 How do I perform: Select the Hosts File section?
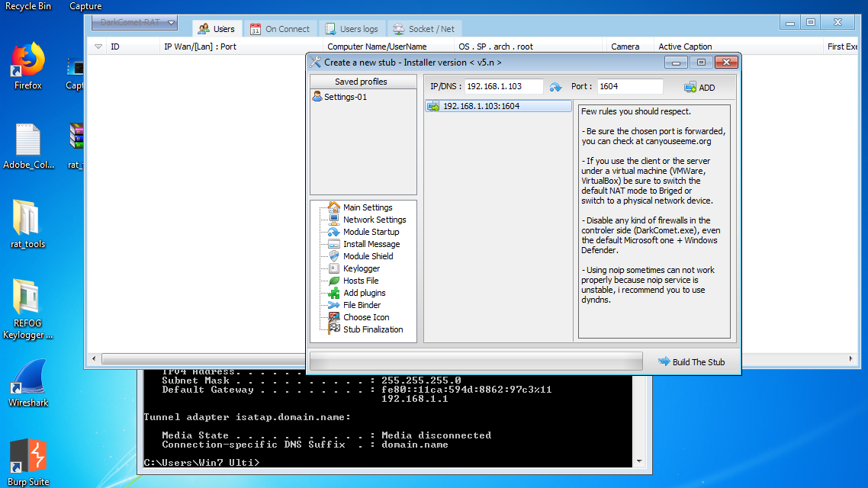361,281
